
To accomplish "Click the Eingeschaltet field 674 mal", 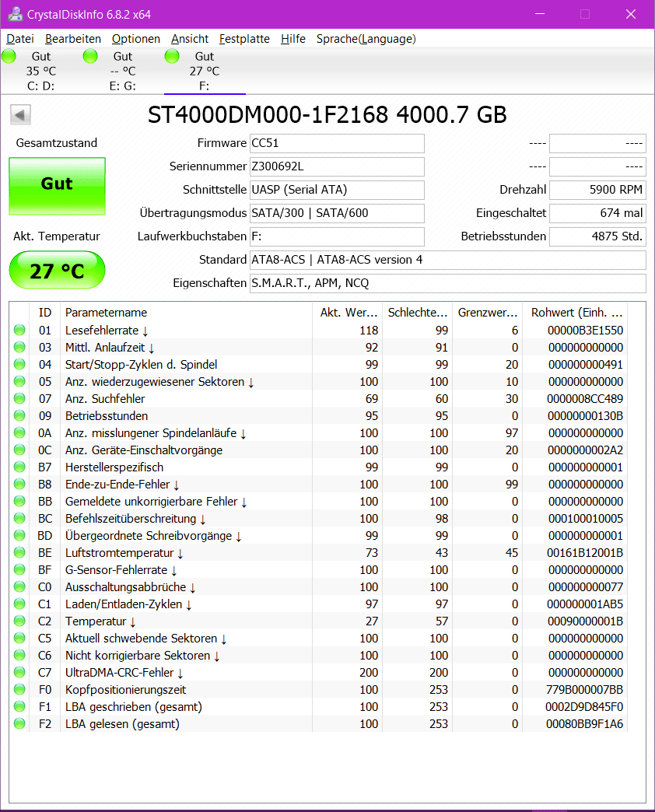I will pyautogui.click(x=597, y=213).
